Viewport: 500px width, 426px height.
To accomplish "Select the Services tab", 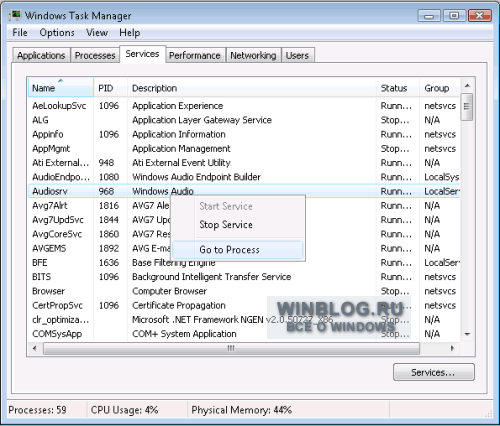I will 142,54.
